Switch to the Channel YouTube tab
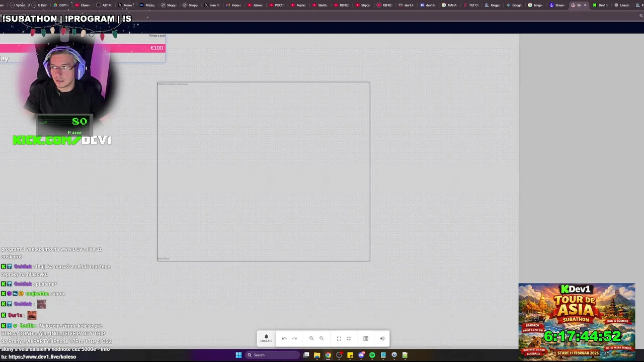This screenshot has width=644, height=362. click(83, 5)
